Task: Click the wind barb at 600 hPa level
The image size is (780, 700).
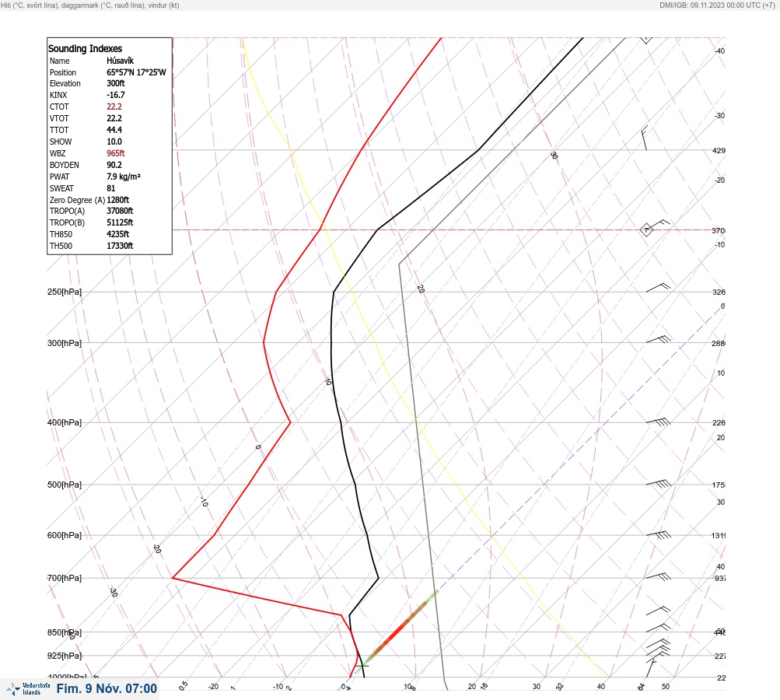Action: tap(658, 535)
